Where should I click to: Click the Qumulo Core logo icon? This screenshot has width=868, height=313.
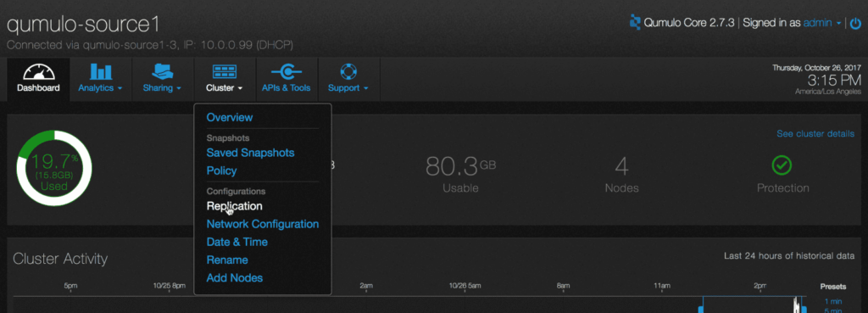tap(635, 22)
